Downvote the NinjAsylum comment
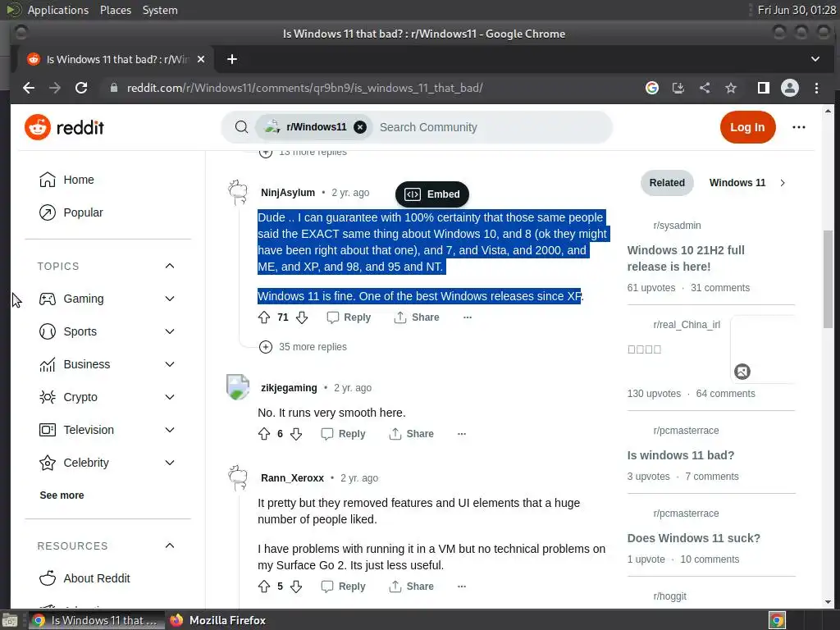The height and width of the screenshot is (630, 840). tap(302, 317)
